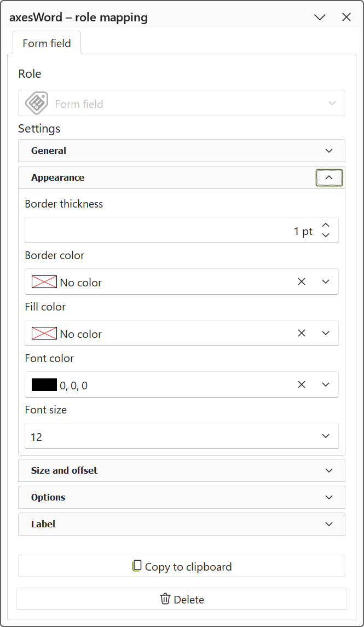
Task: Open the Role dropdown showing Form field
Action: (x=182, y=103)
